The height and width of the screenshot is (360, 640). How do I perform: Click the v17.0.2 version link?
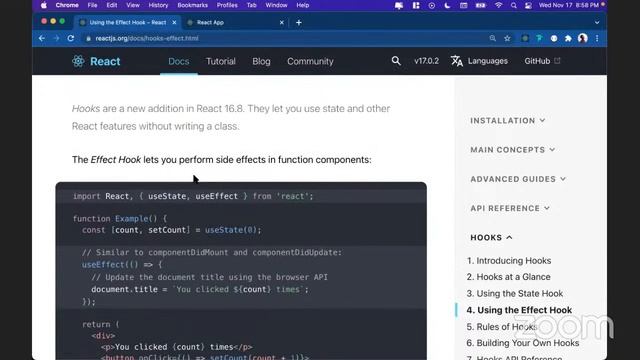(427, 61)
